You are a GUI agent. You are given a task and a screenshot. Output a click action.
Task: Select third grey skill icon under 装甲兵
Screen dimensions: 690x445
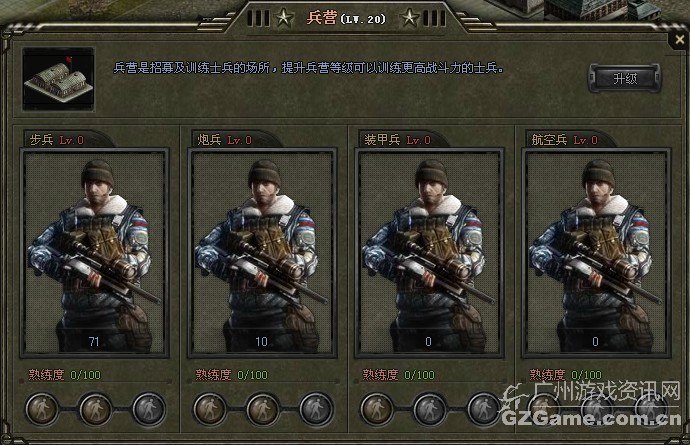coord(483,409)
